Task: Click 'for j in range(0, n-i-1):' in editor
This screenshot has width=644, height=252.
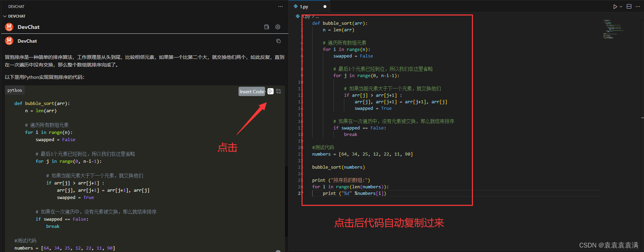Action: pyautogui.click(x=366, y=75)
